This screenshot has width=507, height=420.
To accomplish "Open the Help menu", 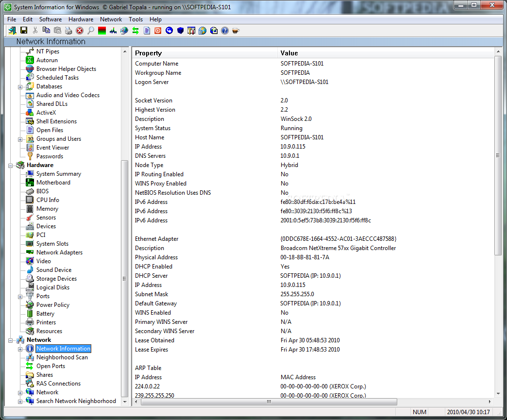I will (155, 19).
